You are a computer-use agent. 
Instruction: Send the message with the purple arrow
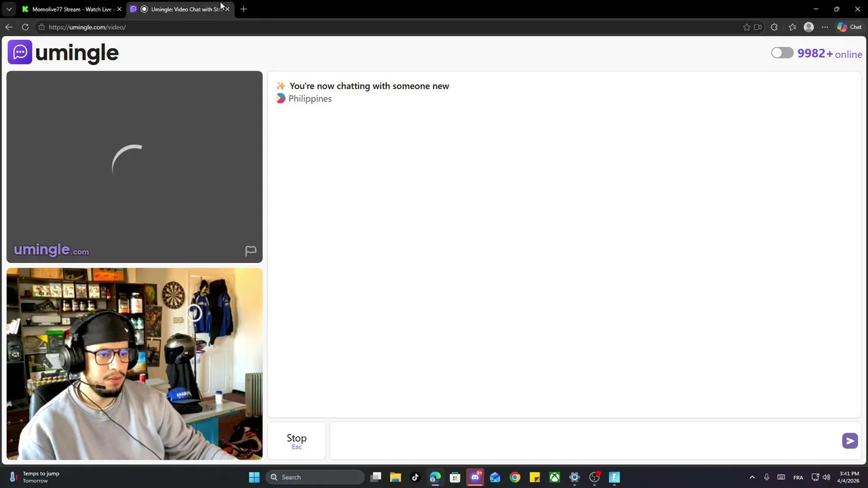(850, 441)
